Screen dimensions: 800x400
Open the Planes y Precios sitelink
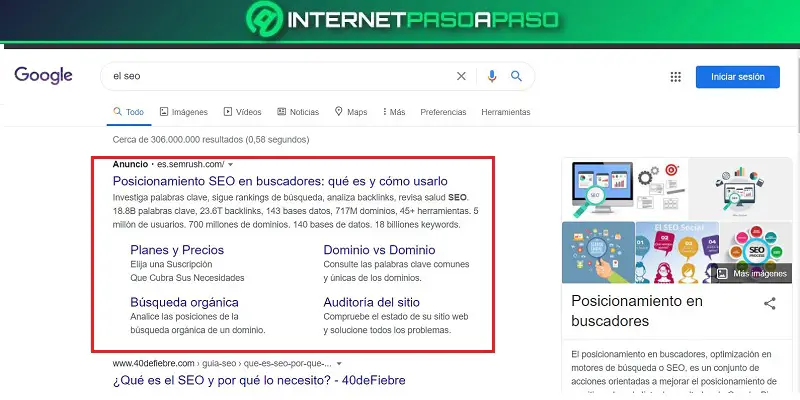pos(177,250)
